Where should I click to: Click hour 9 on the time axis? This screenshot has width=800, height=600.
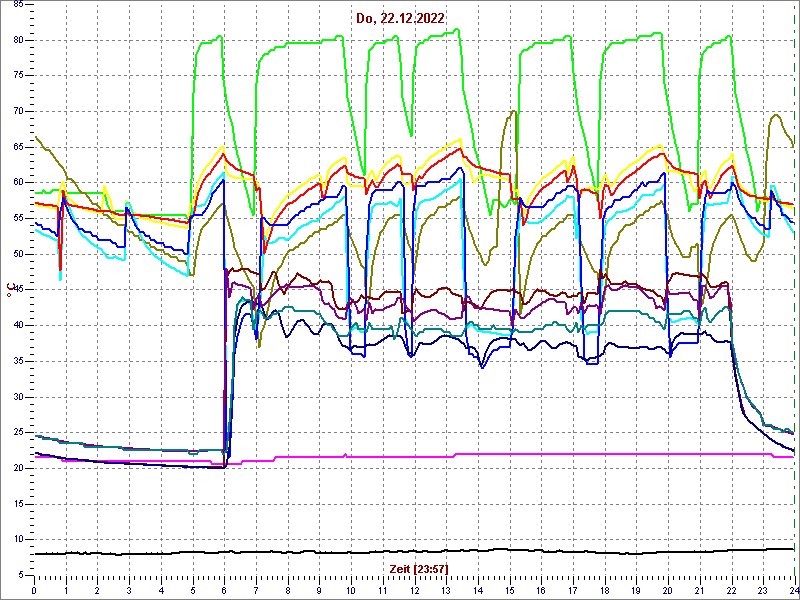click(319, 590)
